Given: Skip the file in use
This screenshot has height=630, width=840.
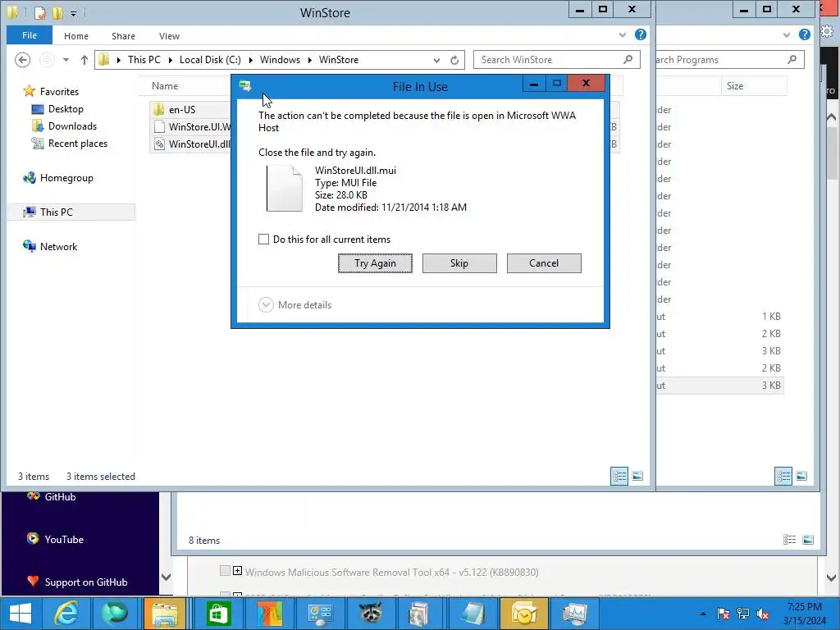Looking at the screenshot, I should click(x=459, y=263).
